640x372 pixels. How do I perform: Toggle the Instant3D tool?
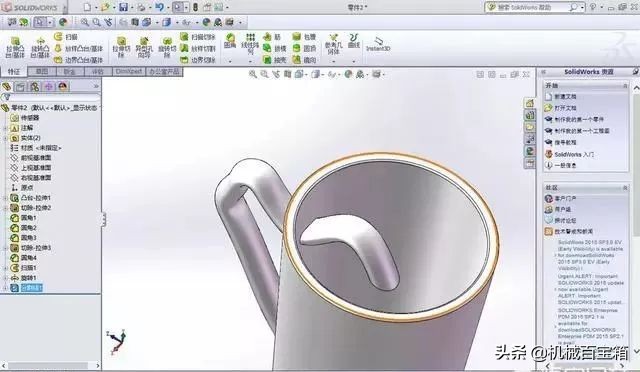(x=378, y=44)
